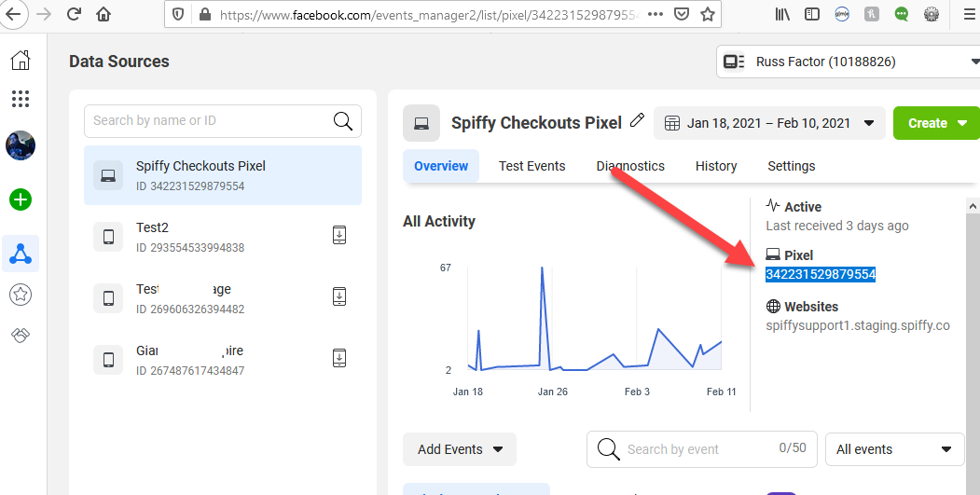Select the Test2 data source
Screen dimensions: 980x495
pyautogui.click(x=223, y=237)
